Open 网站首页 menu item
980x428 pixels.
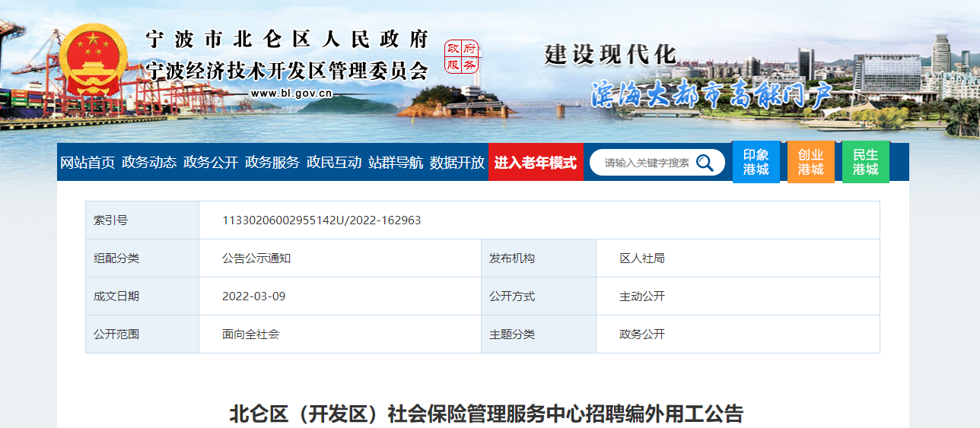87,163
